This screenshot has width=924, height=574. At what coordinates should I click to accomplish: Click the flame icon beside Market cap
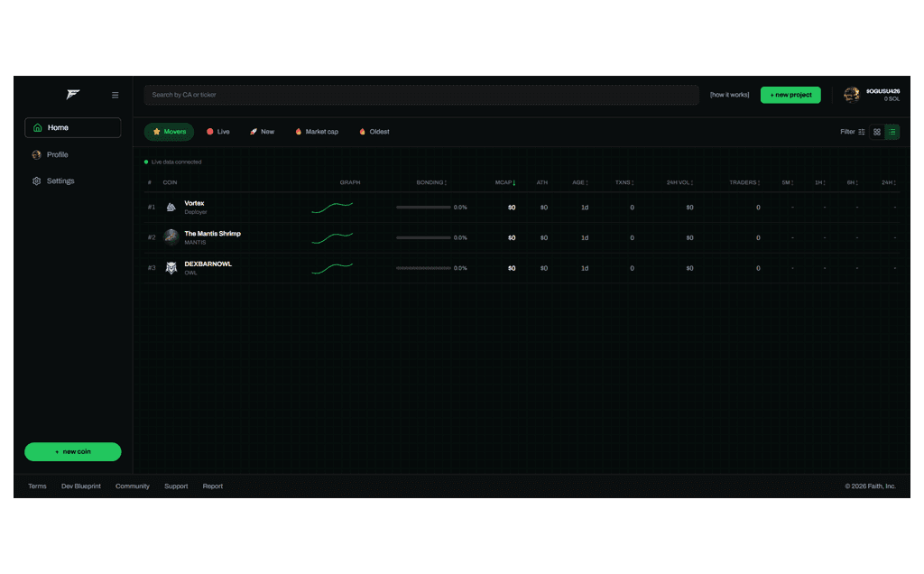pyautogui.click(x=299, y=132)
